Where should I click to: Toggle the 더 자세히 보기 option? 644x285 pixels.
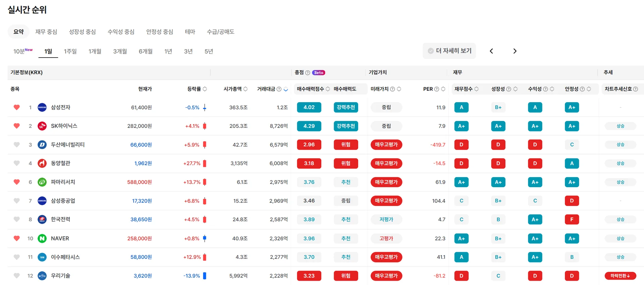pos(449,51)
